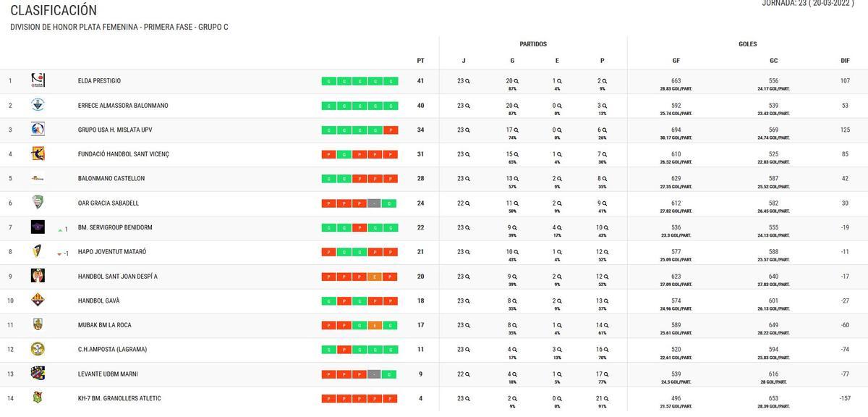Click Elda Prestigio's first green G result square
Viewport: 868px width, 417px height.
(x=329, y=80)
